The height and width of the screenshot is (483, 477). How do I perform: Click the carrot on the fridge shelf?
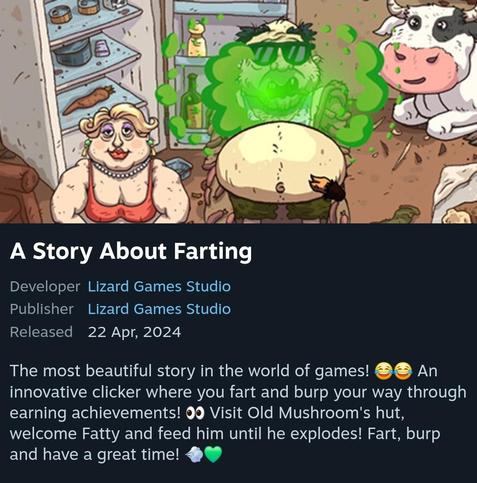tap(89, 99)
